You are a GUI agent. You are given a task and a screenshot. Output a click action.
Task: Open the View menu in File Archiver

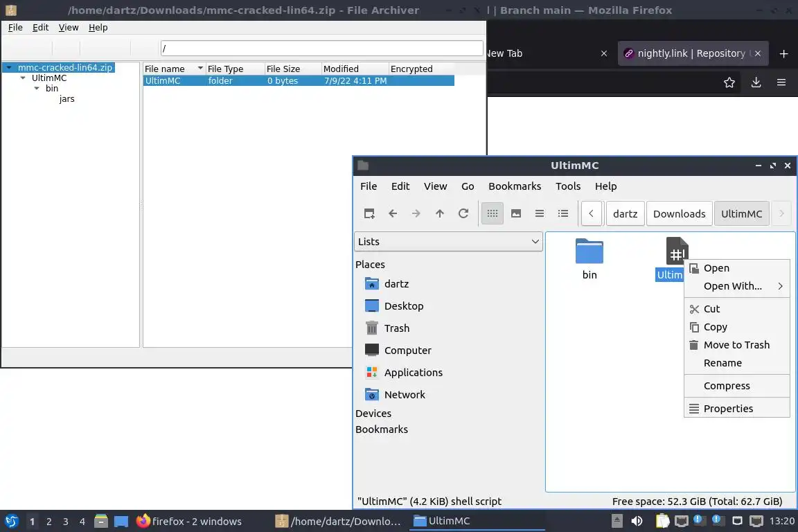[68, 28]
